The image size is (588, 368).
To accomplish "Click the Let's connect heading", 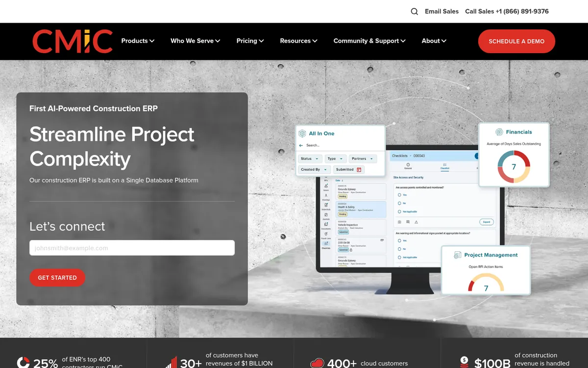I will [x=67, y=226].
